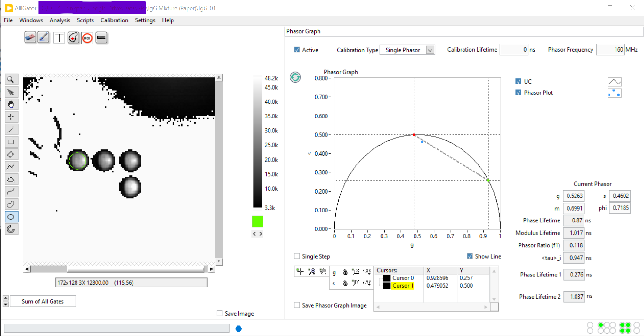
Task: Uncheck the Show Line checkbox
Action: pos(470,256)
